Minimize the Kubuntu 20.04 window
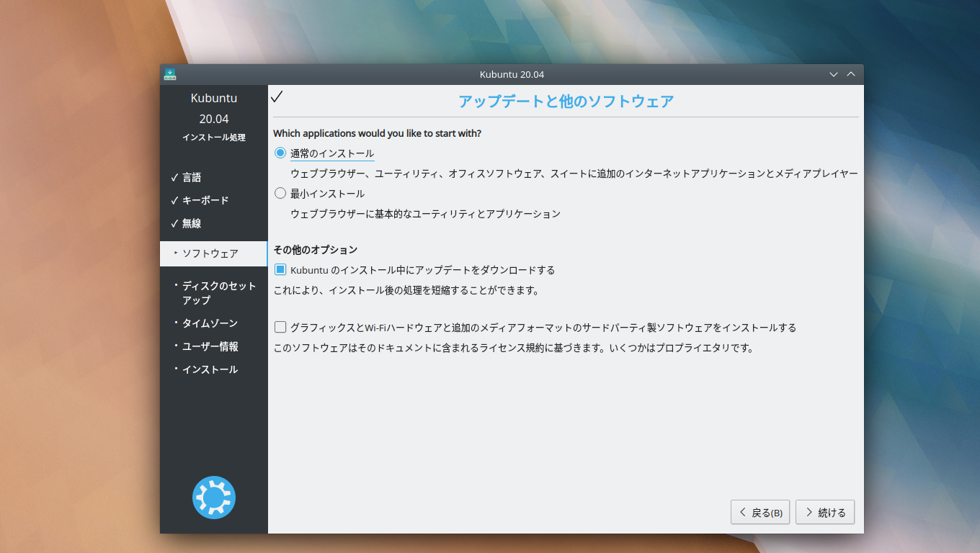This screenshot has height=553, width=980. [x=834, y=74]
